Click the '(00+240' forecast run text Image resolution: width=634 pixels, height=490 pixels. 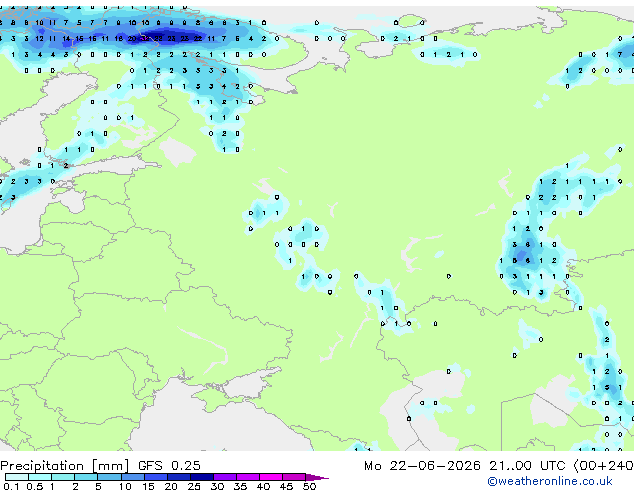pyautogui.click(x=603, y=465)
